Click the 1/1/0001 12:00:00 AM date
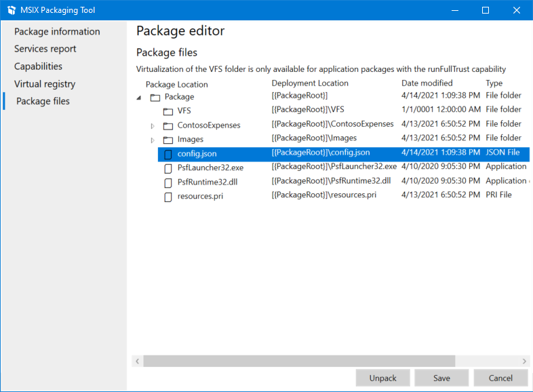Image resolution: width=533 pixels, height=392 pixels. [x=441, y=109]
